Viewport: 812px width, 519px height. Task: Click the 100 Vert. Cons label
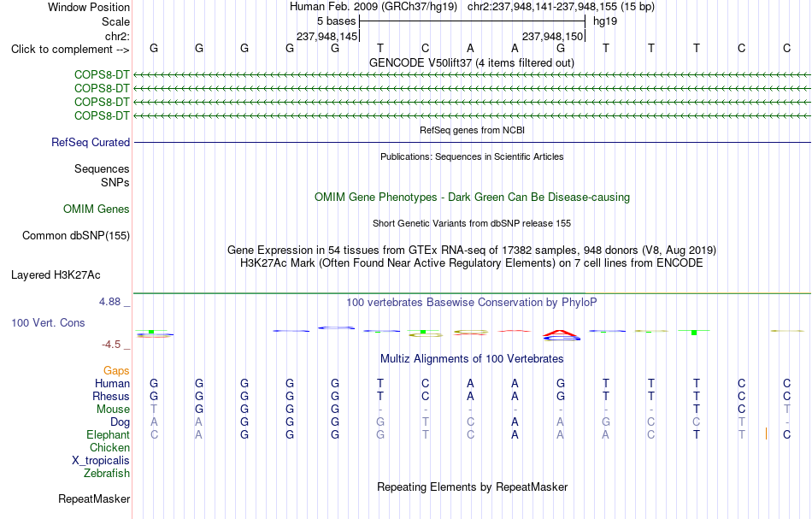[x=48, y=322]
